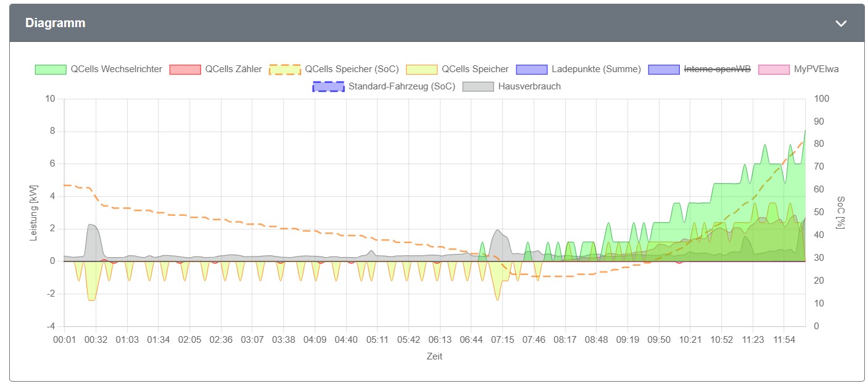Click the Interne openWB legend swatch
Screen dimensions: 868x386
(x=664, y=69)
